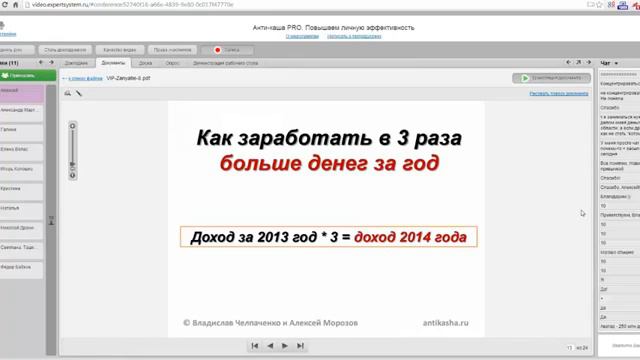Advance to the next slide
640x360 pixels.
285,346
